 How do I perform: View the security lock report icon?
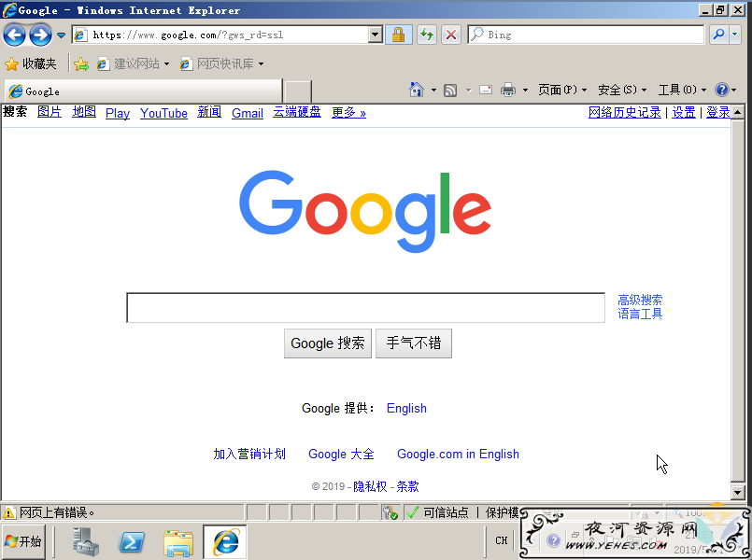pyautogui.click(x=398, y=35)
